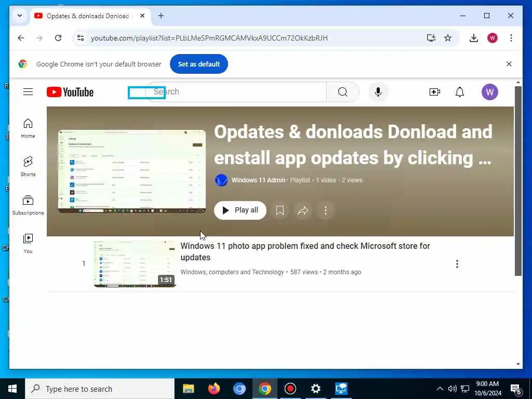Start voice search with microphone
The width and height of the screenshot is (532, 399).
point(378,92)
